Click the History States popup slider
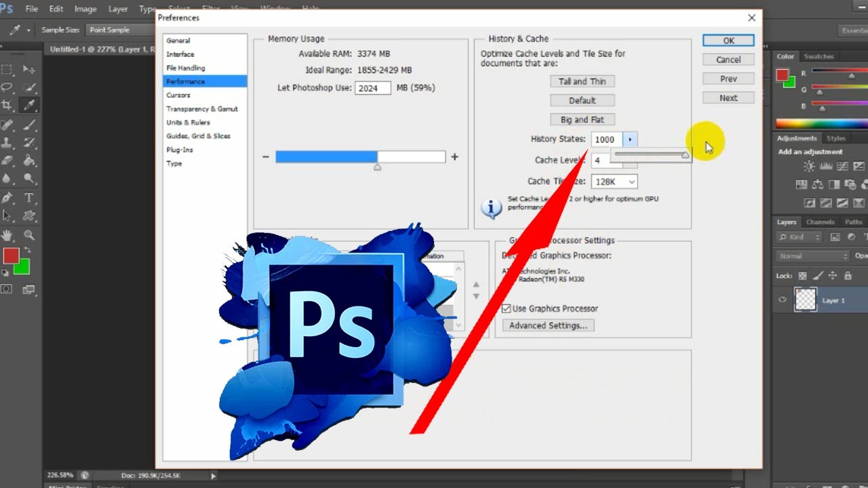 651,155
